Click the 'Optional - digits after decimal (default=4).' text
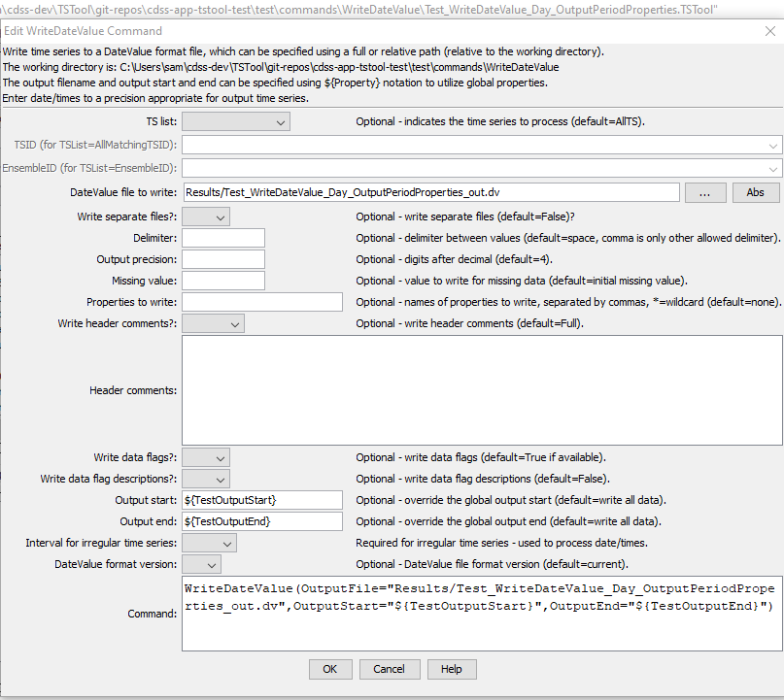 tap(454, 260)
